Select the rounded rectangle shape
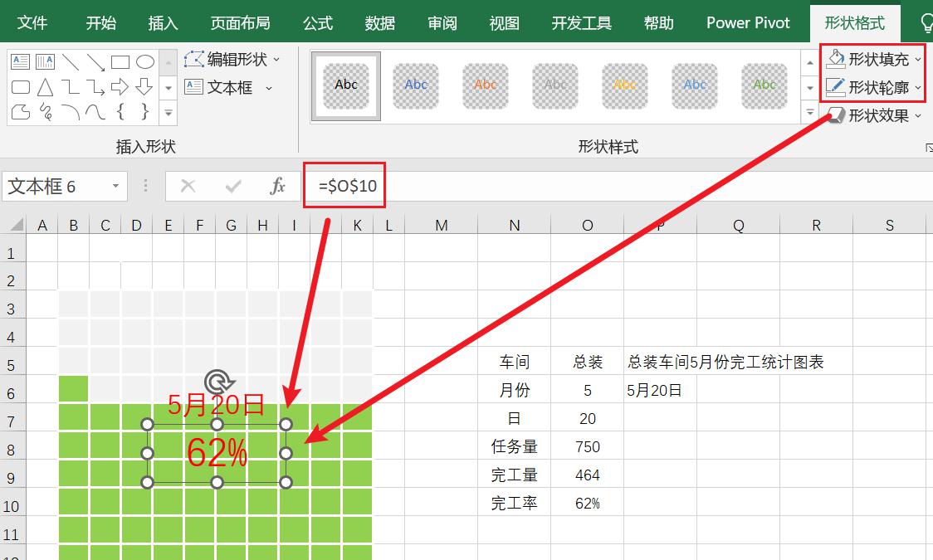This screenshot has height=560, width=933. tap(20, 87)
